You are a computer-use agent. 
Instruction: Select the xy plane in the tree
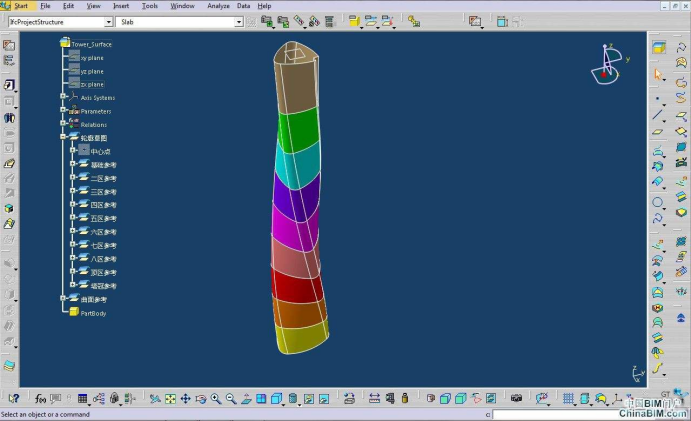91,58
